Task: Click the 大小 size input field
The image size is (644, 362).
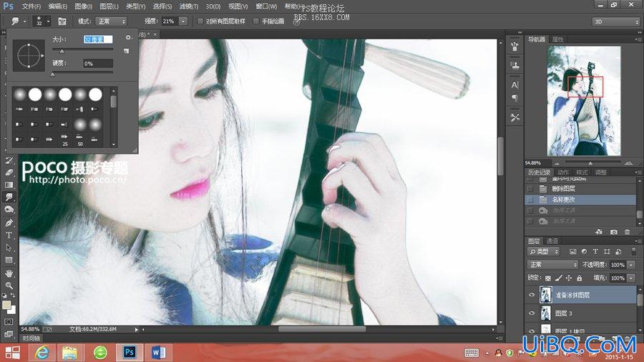Action: coord(98,39)
